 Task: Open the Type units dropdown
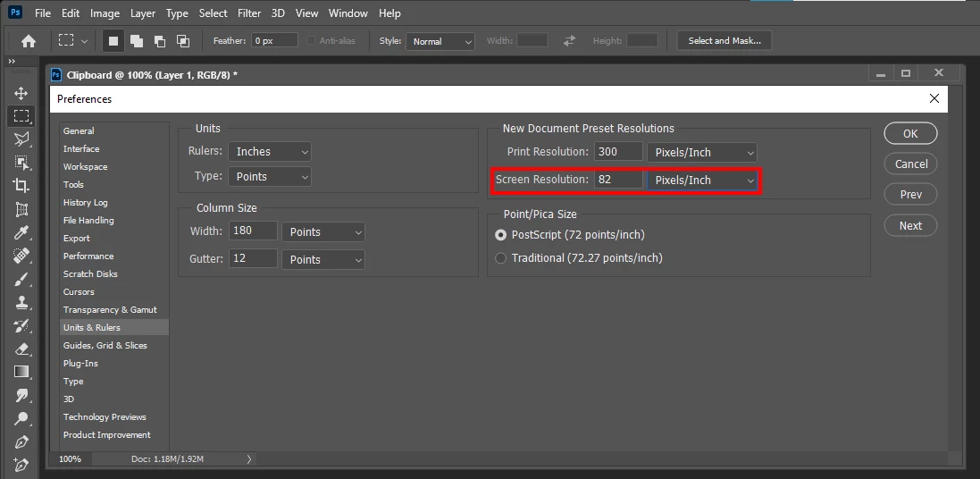click(x=270, y=176)
